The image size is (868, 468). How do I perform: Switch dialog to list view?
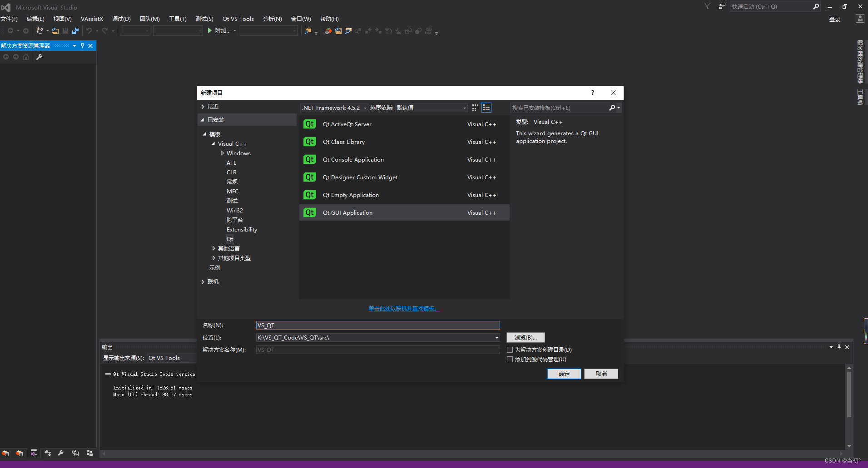pyautogui.click(x=486, y=108)
